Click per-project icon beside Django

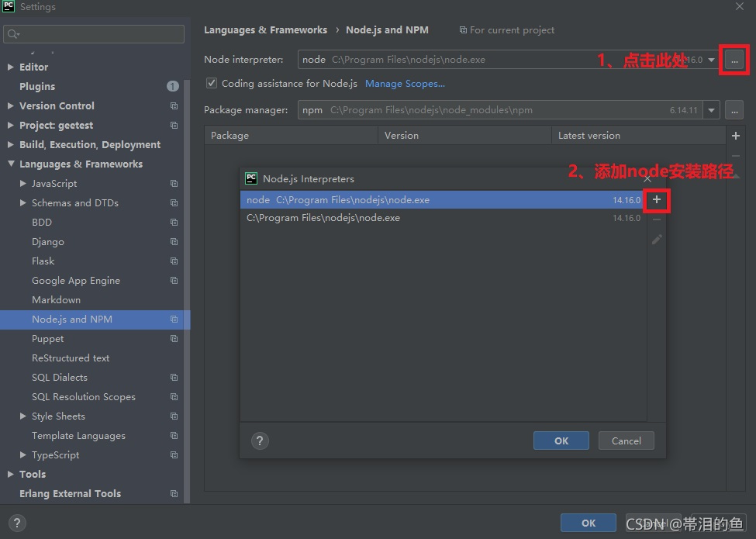tap(174, 241)
